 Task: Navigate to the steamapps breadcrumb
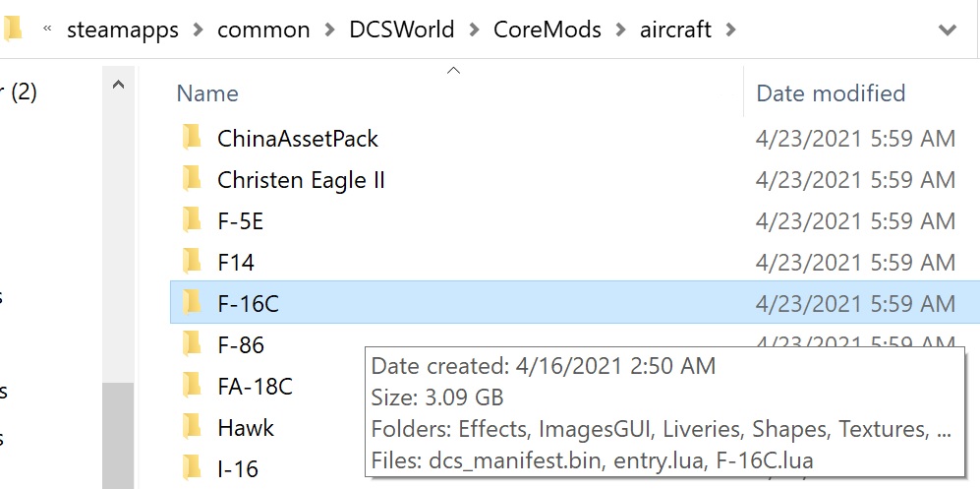(123, 31)
